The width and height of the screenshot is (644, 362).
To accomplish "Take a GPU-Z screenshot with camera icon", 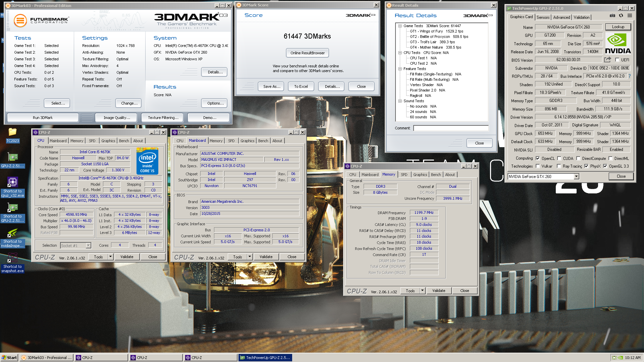I will 612,16.
